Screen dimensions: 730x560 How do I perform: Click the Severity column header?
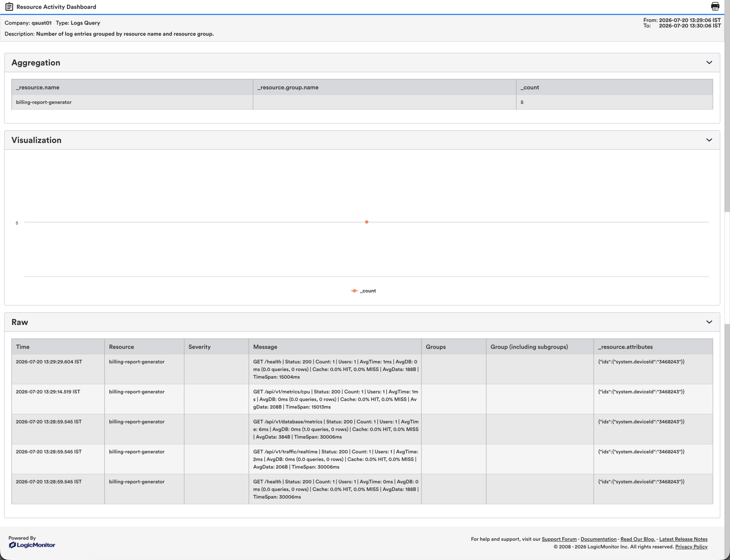point(216,347)
